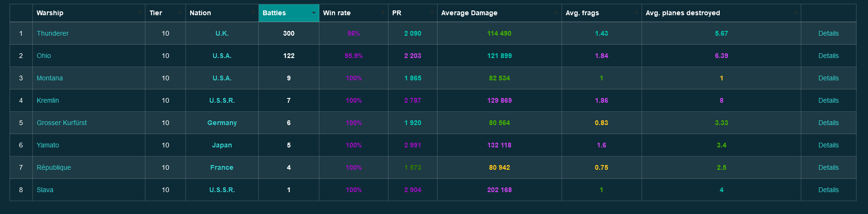Screen dimensions: 868x214
Task: Sort by Avg. planes destroyed column
Action: pos(683,13)
